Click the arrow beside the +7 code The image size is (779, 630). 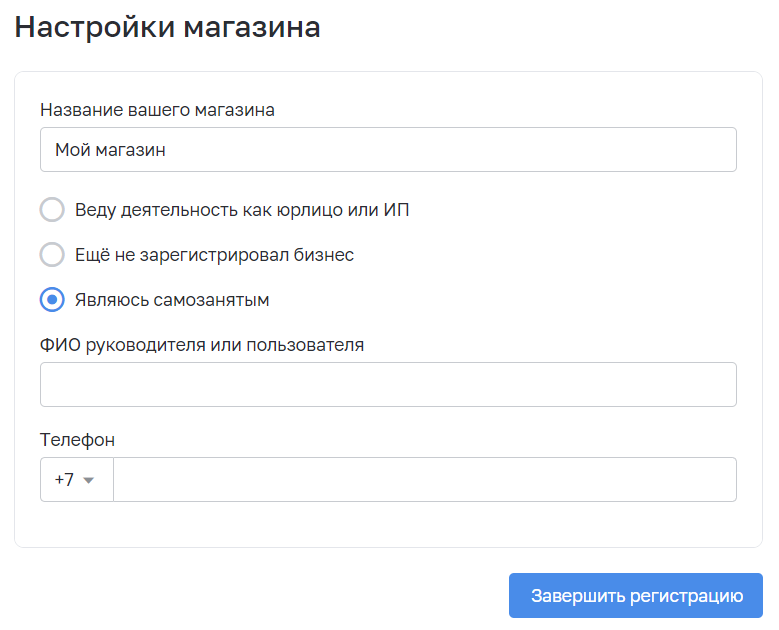(89, 480)
